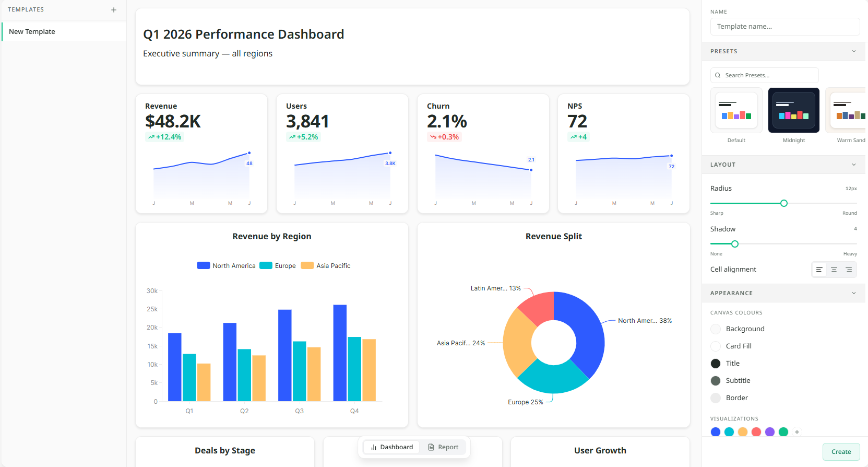Image resolution: width=868 pixels, height=467 pixels.
Task: Switch to the Report tab
Action: [443, 447]
